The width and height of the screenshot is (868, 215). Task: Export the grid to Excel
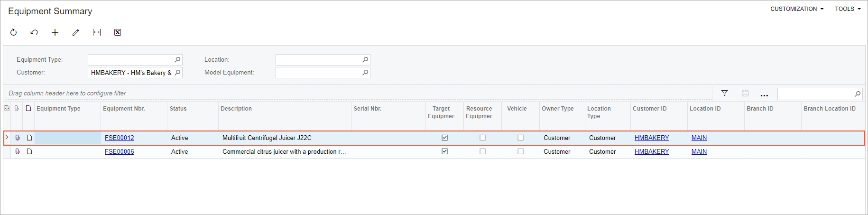click(x=118, y=32)
